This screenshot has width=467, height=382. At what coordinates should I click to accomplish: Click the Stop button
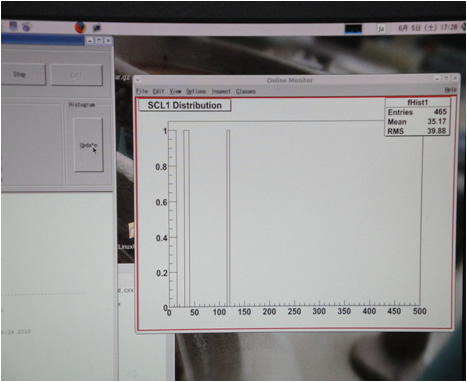(20, 74)
